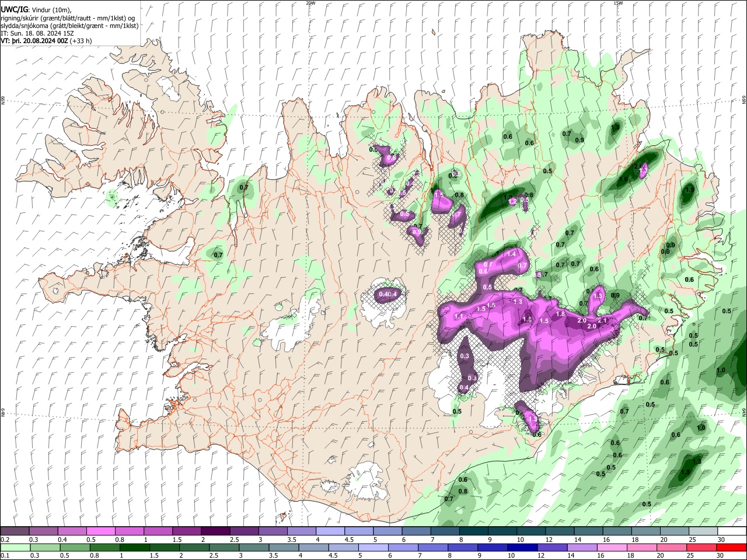Click the '20W' longitude label
The image size is (747, 560).
click(x=311, y=3)
